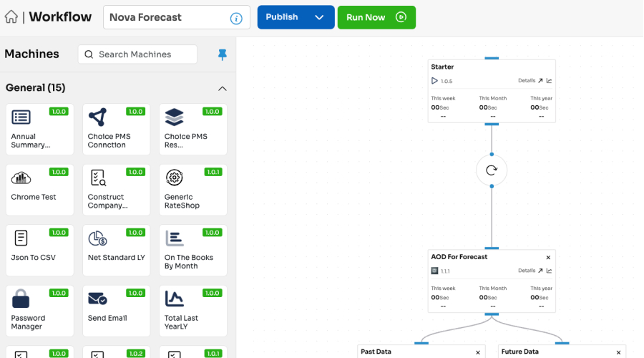The height and width of the screenshot is (358, 644).
Task: Collapse the General (15) section
Action: (223, 88)
